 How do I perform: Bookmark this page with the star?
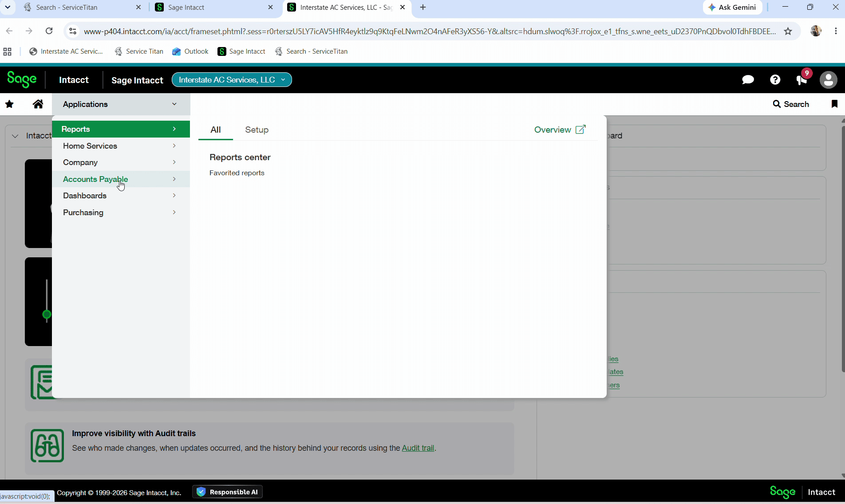[x=788, y=31]
